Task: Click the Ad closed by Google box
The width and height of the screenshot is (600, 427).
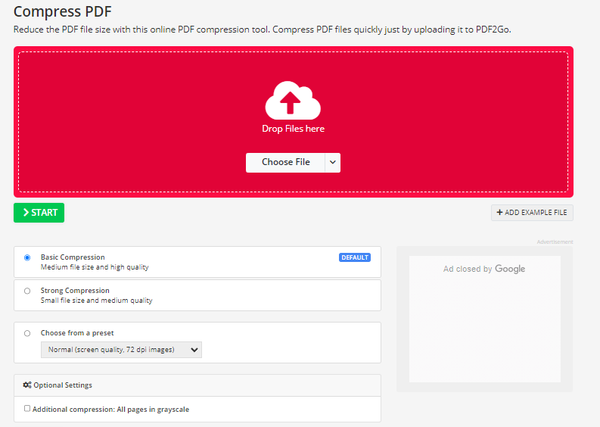Action: [x=485, y=319]
